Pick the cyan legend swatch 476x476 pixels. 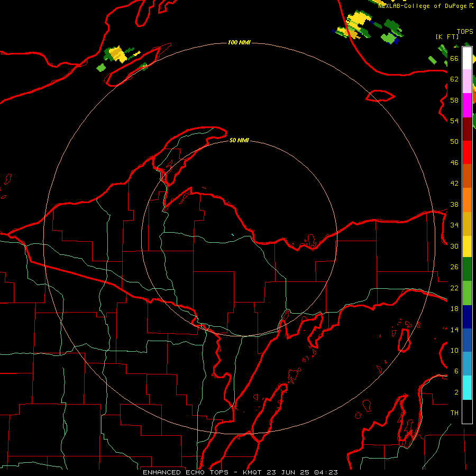pyautogui.click(x=467, y=388)
